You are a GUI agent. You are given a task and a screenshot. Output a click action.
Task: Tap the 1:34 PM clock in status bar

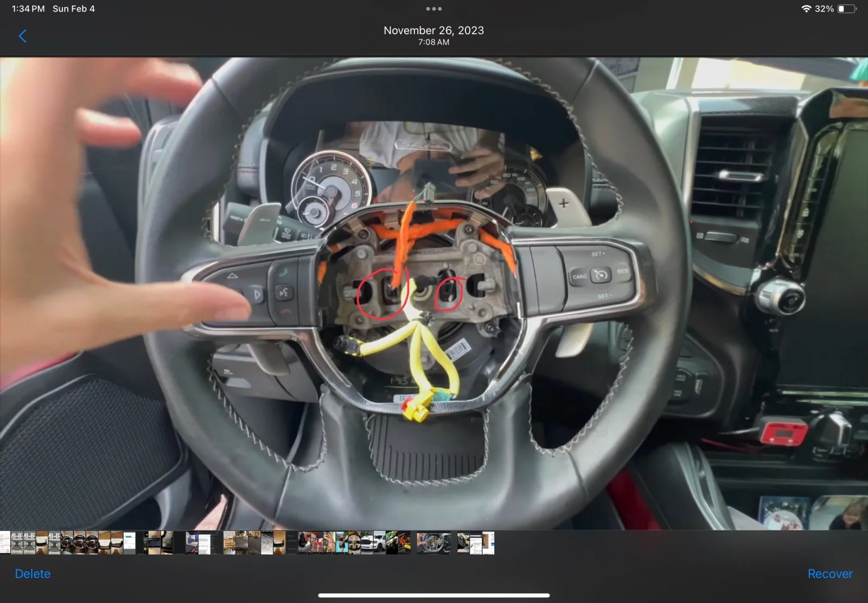(28, 9)
